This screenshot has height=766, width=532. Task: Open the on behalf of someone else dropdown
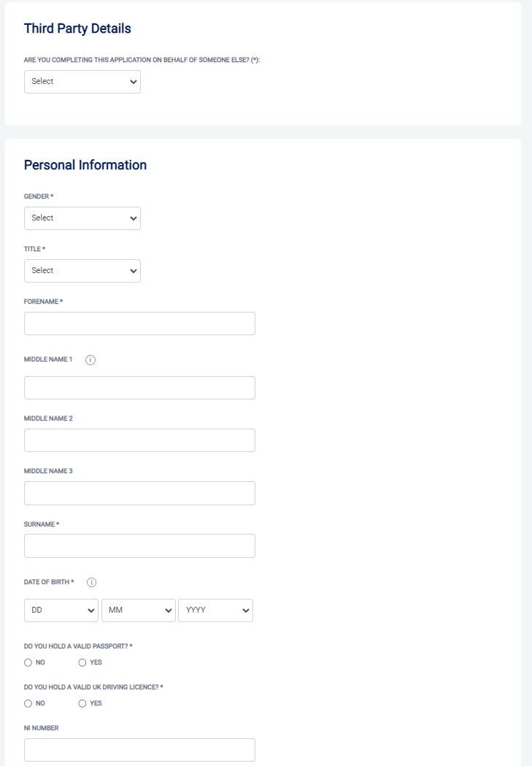[82, 82]
